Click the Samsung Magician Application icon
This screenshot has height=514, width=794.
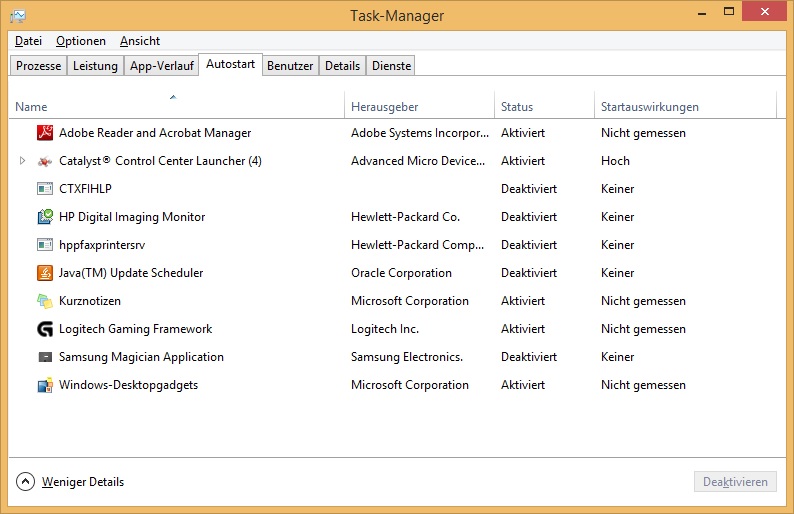pos(44,357)
